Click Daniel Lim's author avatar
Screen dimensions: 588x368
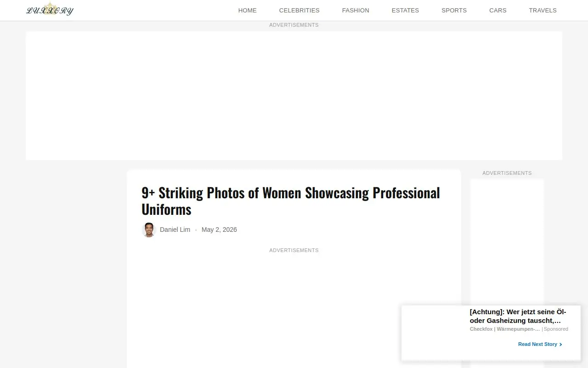(149, 230)
